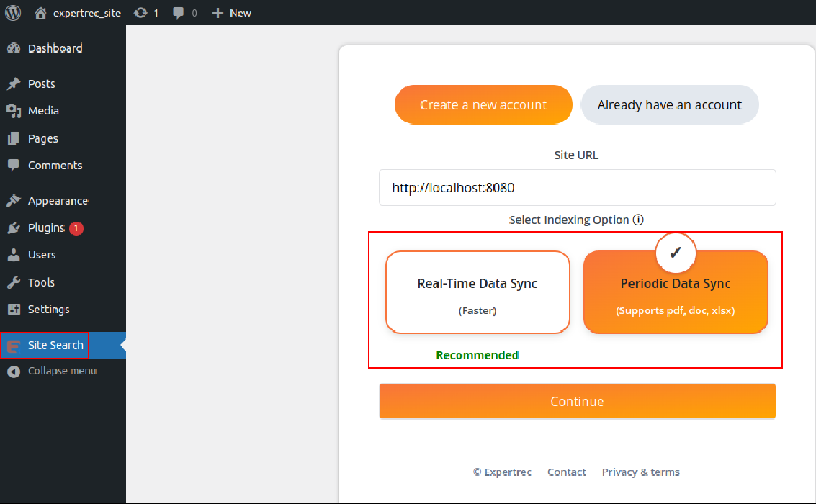The image size is (816, 504).
Task: Click the Site URL input field
Action: (x=577, y=188)
